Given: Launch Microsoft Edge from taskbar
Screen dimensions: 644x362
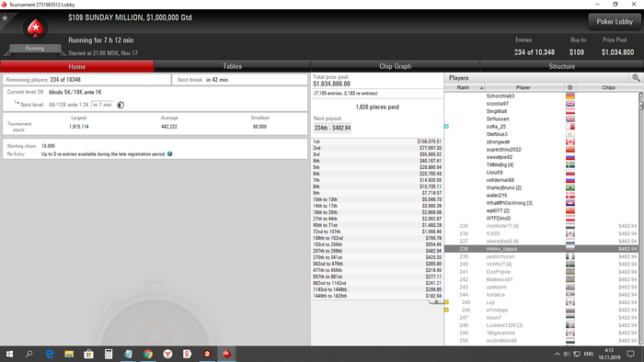Looking at the screenshot, I should pyautogui.click(x=50, y=354).
